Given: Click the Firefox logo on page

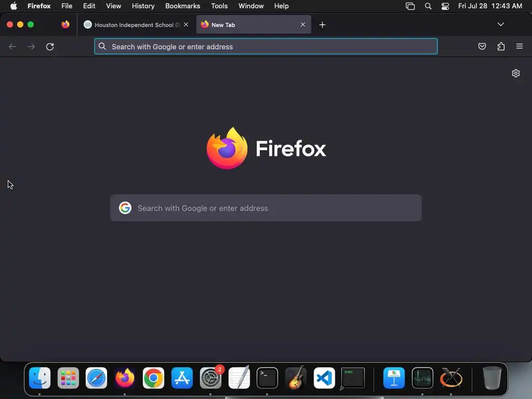Looking at the screenshot, I should 227,148.
